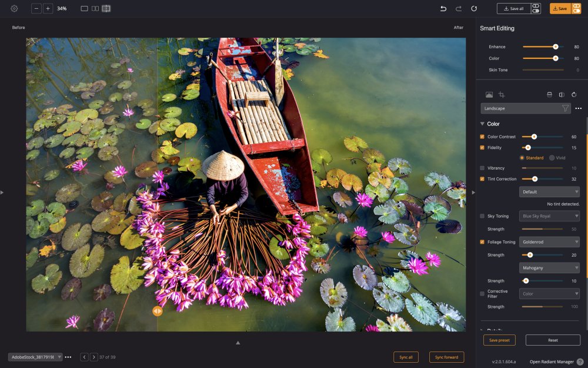588x368 pixels.
Task: Open preset more options (three dots)
Action: pyautogui.click(x=579, y=108)
